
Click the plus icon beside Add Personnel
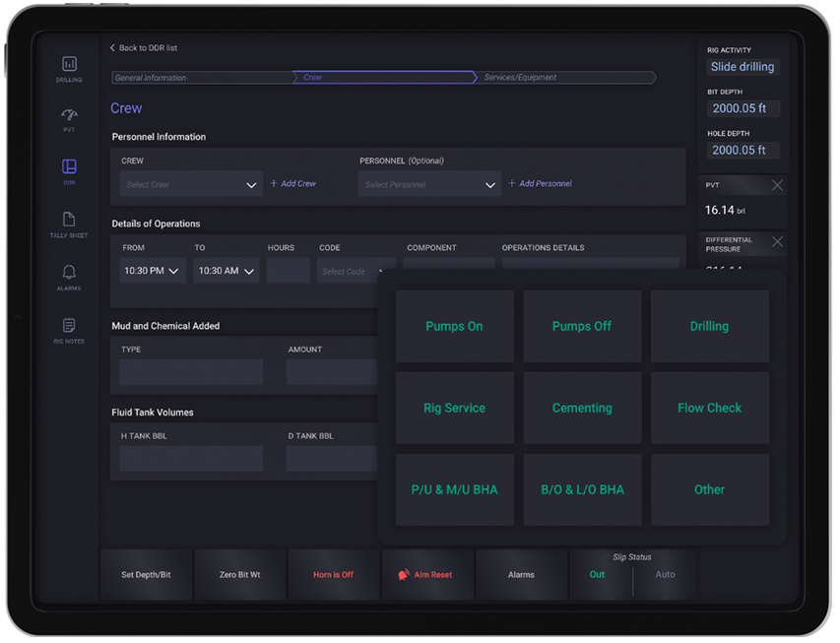[512, 183]
